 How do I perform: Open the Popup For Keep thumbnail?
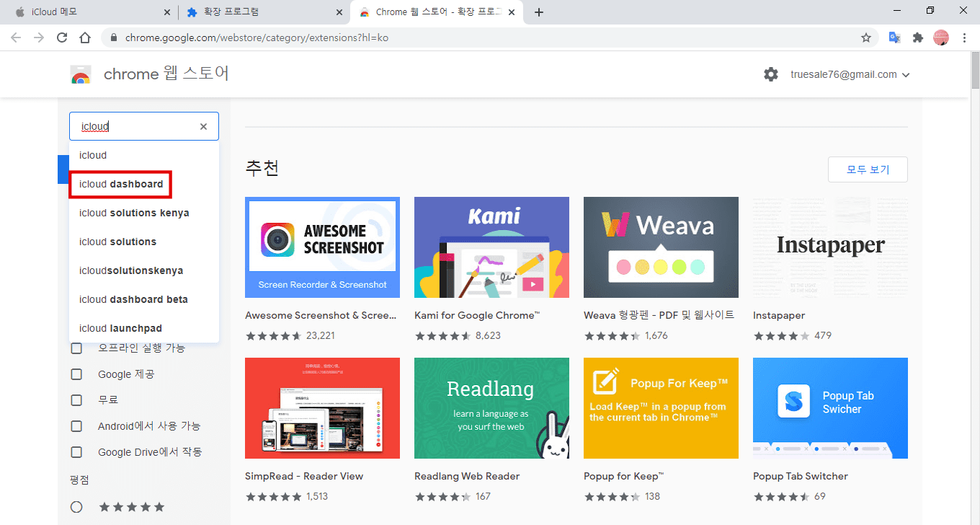tap(661, 408)
